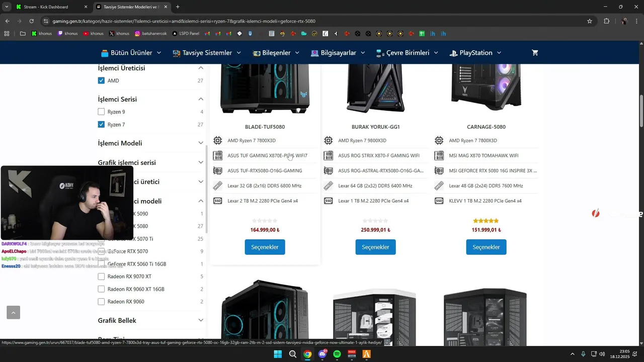Open the CARNAGE-5080 case thumbnail
Viewport: 644px width, 362px height.
click(486, 88)
